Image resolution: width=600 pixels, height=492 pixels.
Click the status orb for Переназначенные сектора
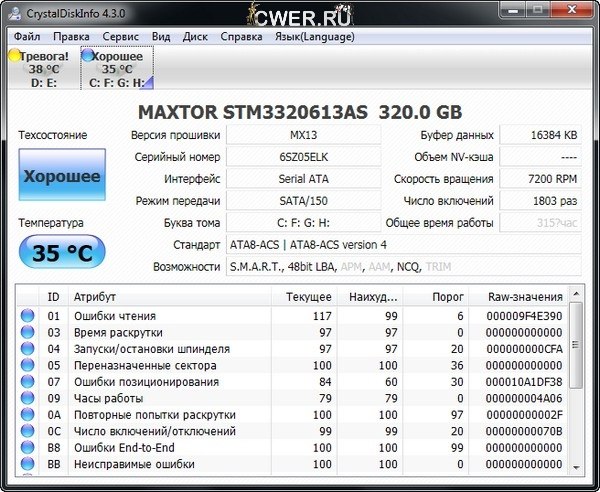click(x=28, y=365)
